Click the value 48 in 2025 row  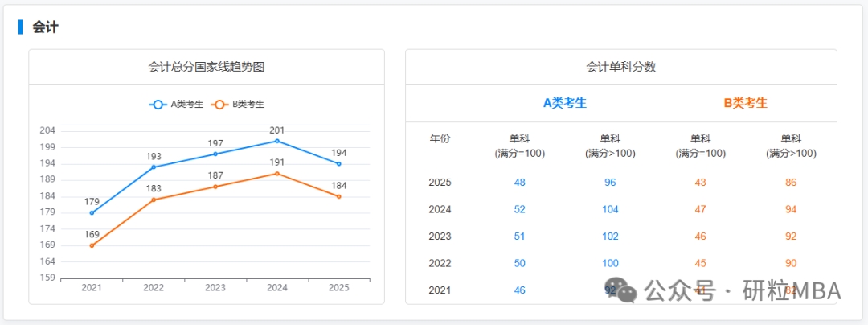click(x=520, y=183)
